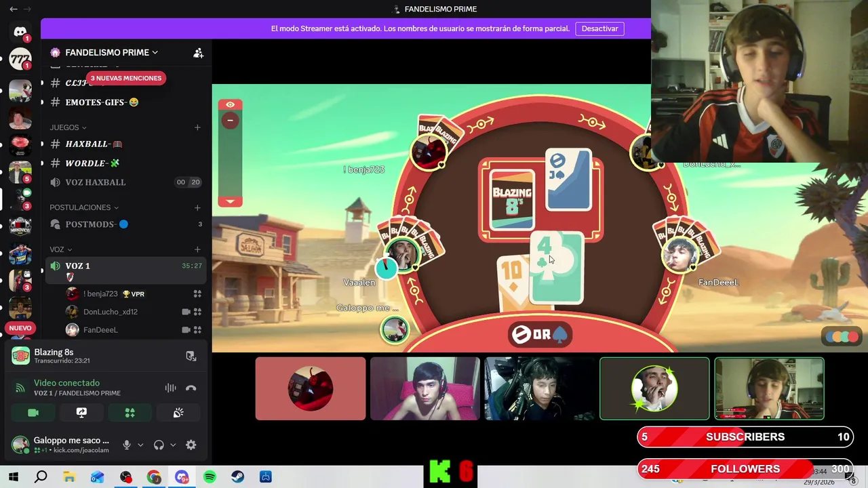Toggle camera on or off
The height and width of the screenshot is (488, 868).
pos(33,413)
